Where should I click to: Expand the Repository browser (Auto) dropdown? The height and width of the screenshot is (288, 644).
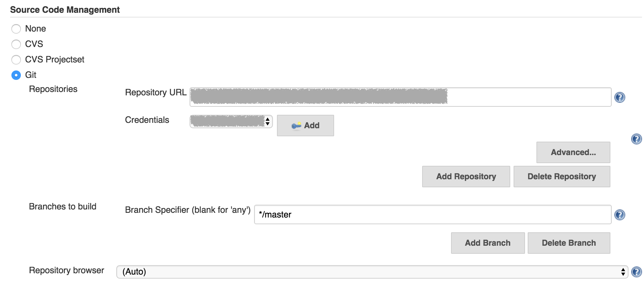click(x=372, y=272)
